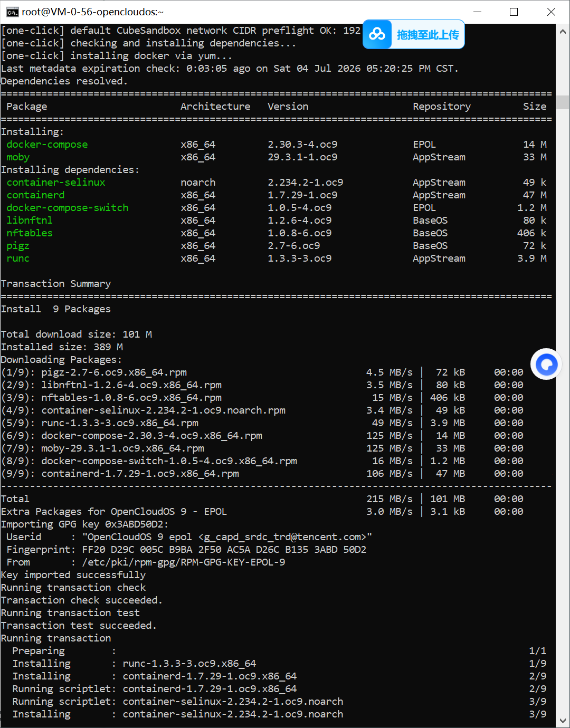Click the Repository column header
The image size is (570, 728).
click(x=442, y=107)
